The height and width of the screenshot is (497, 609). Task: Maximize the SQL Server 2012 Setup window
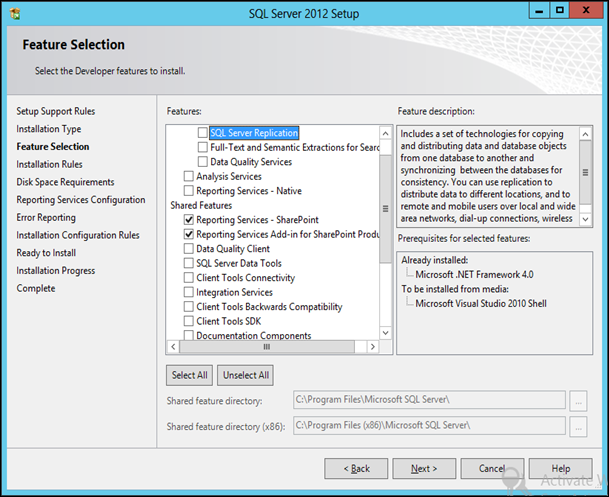point(560,10)
